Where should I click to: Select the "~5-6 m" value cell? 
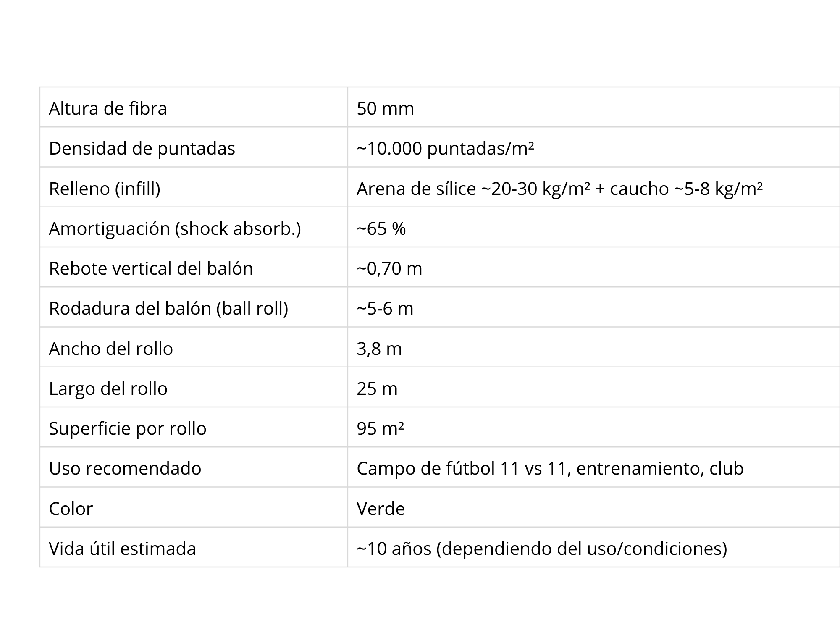(385, 308)
